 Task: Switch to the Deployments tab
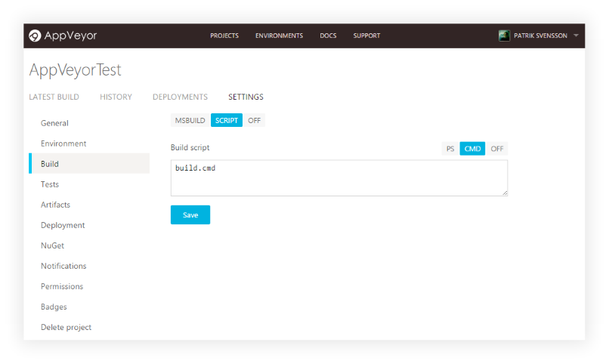(181, 97)
